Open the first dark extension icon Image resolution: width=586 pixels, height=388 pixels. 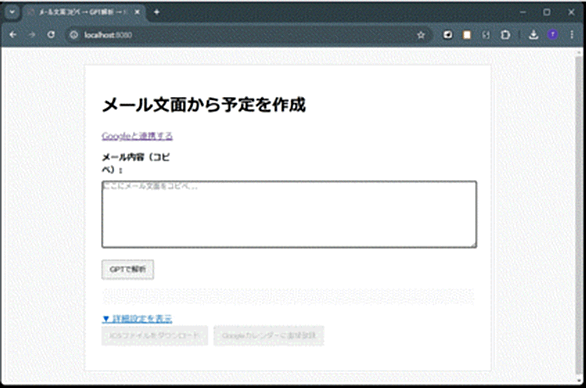tap(448, 35)
